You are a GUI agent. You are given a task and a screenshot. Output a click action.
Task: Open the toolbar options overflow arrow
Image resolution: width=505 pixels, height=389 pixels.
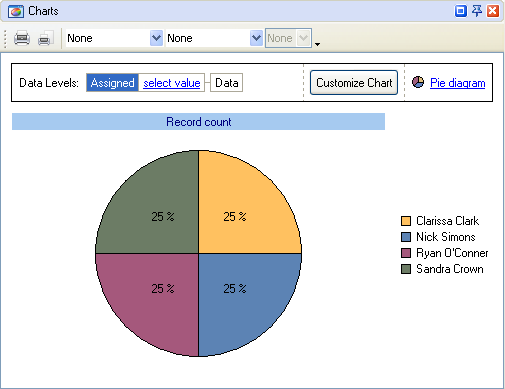click(317, 44)
